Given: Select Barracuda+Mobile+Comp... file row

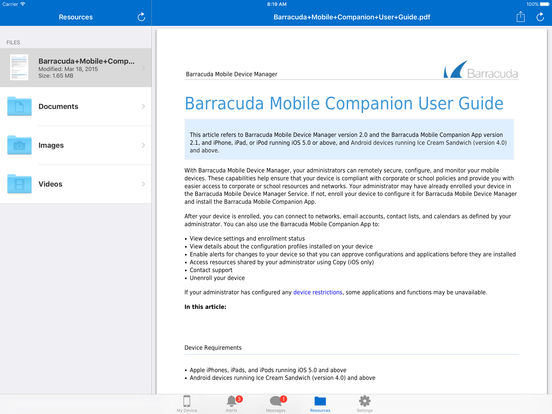Looking at the screenshot, I should (76, 68).
